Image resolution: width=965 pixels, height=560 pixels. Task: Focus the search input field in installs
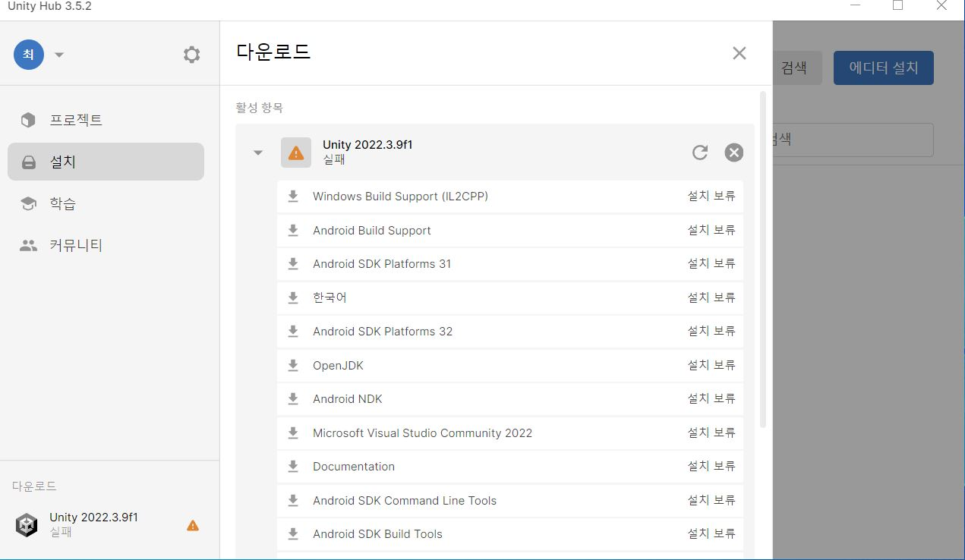[x=853, y=140]
